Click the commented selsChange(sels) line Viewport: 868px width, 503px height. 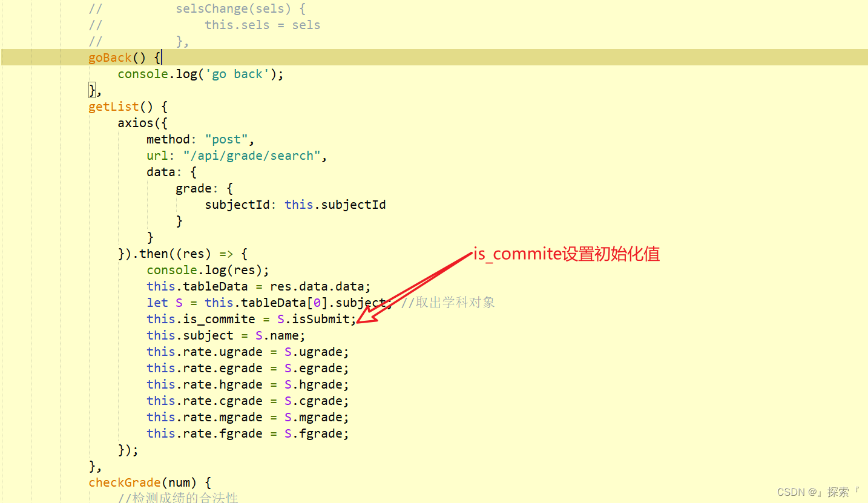pos(197,8)
